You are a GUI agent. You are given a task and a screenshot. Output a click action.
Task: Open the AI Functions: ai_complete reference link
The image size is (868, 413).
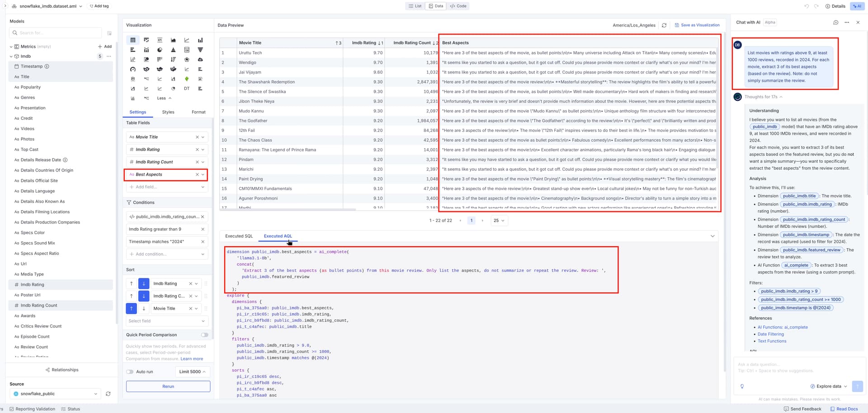pyautogui.click(x=783, y=327)
